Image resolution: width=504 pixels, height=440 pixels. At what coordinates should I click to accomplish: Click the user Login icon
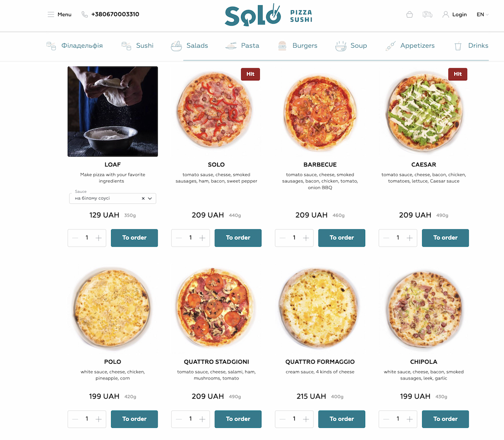[x=445, y=14]
